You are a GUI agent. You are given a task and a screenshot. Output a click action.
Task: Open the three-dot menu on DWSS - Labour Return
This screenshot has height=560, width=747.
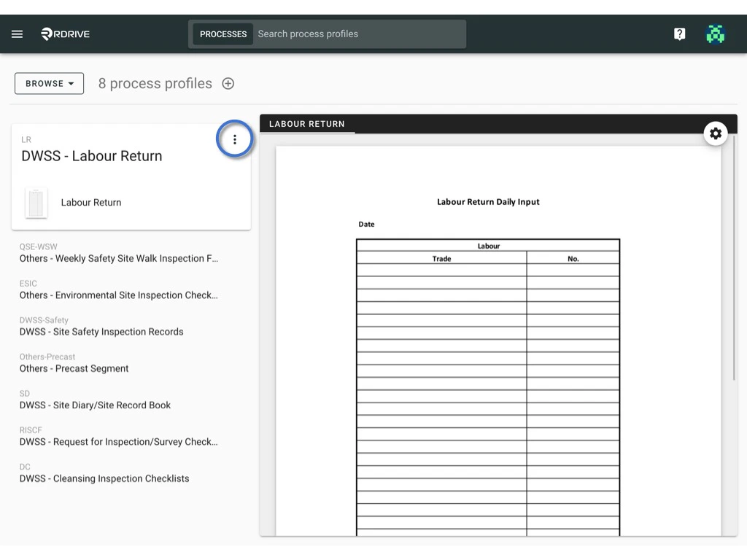[235, 139]
